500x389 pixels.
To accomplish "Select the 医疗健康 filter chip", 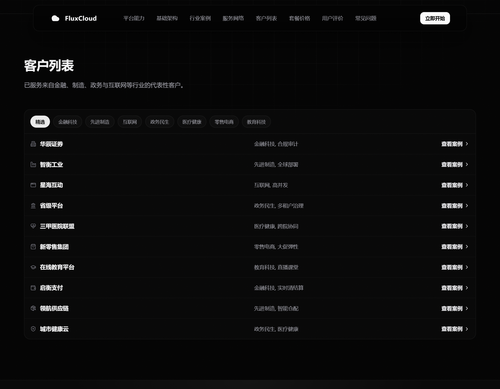I will [x=192, y=122].
